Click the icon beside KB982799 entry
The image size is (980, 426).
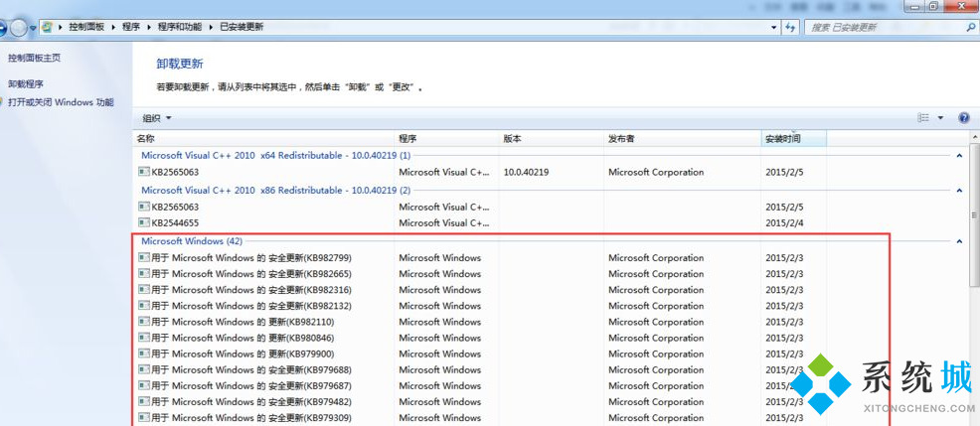(x=144, y=257)
